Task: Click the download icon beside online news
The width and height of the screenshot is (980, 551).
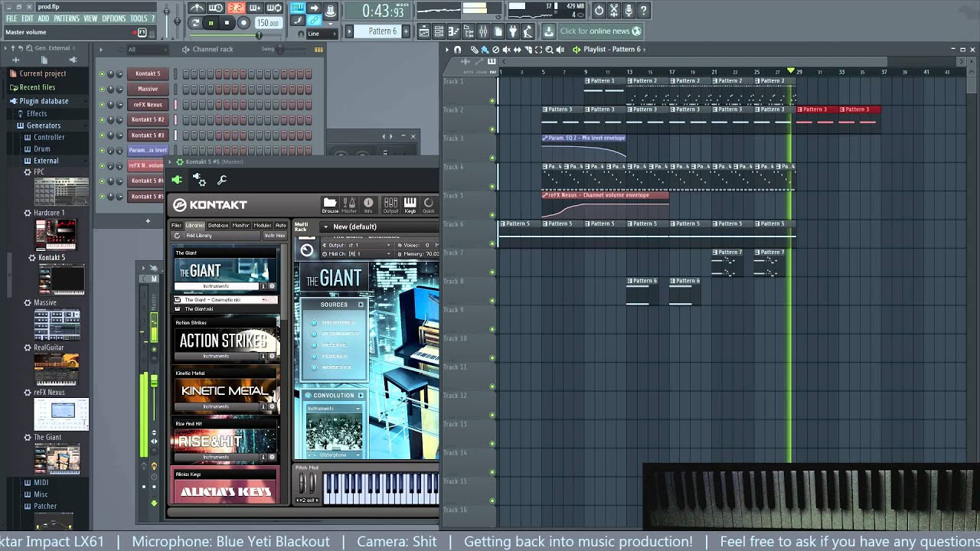Action: coord(548,31)
